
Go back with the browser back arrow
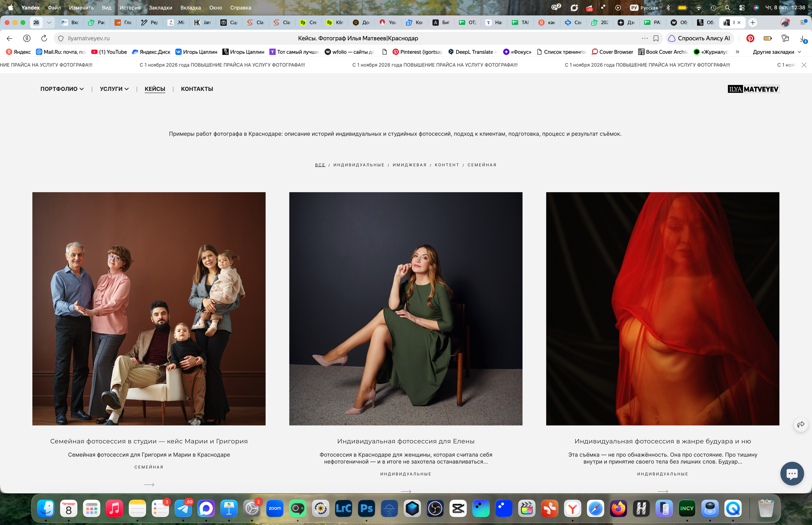tap(10, 38)
